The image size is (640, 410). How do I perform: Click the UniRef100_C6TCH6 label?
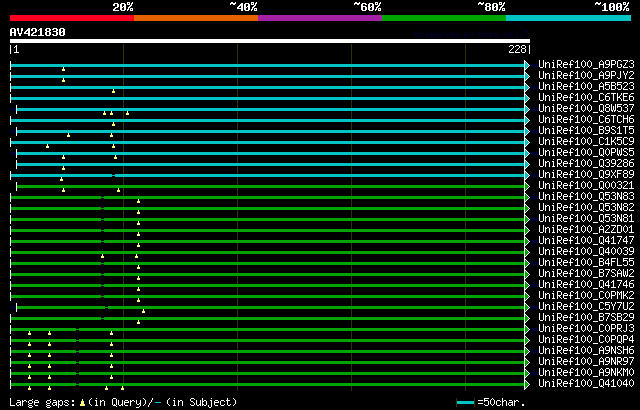(x=586, y=120)
